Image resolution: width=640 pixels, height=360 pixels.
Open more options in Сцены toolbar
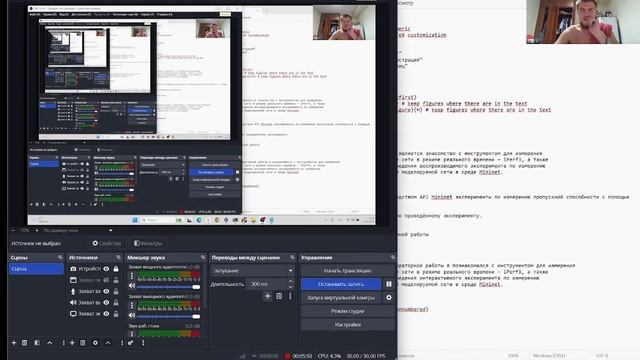point(63,343)
